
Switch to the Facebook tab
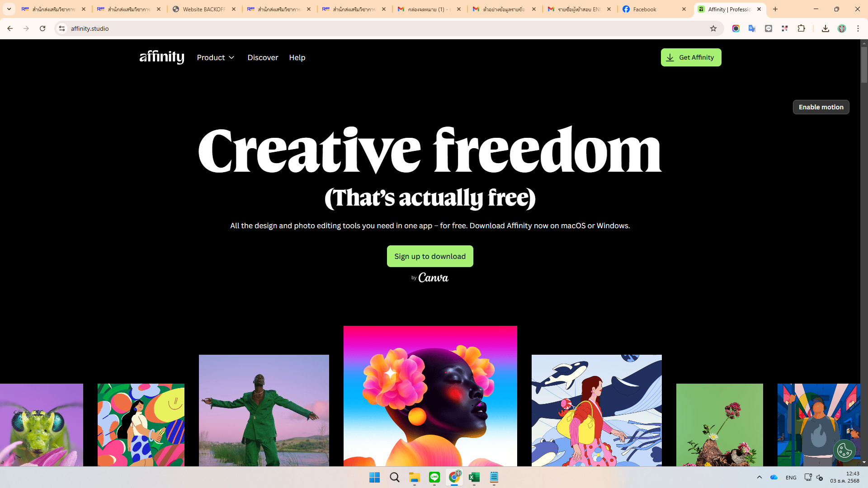point(655,9)
